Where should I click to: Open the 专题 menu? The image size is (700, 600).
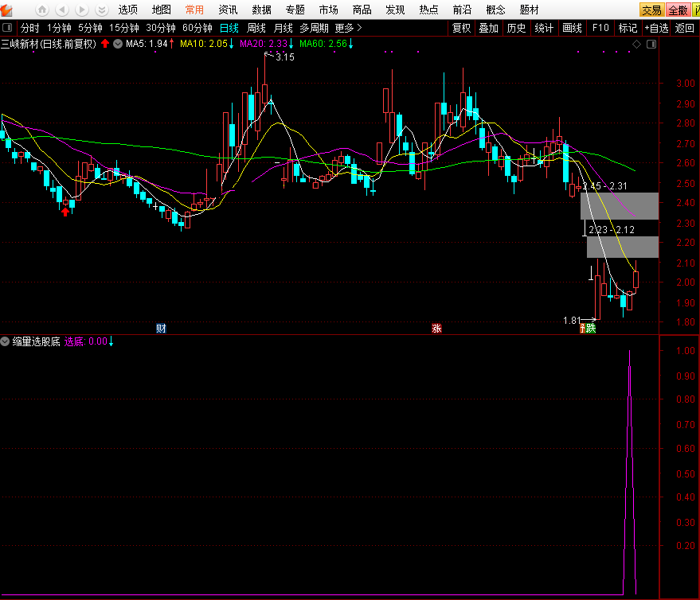pos(295,10)
